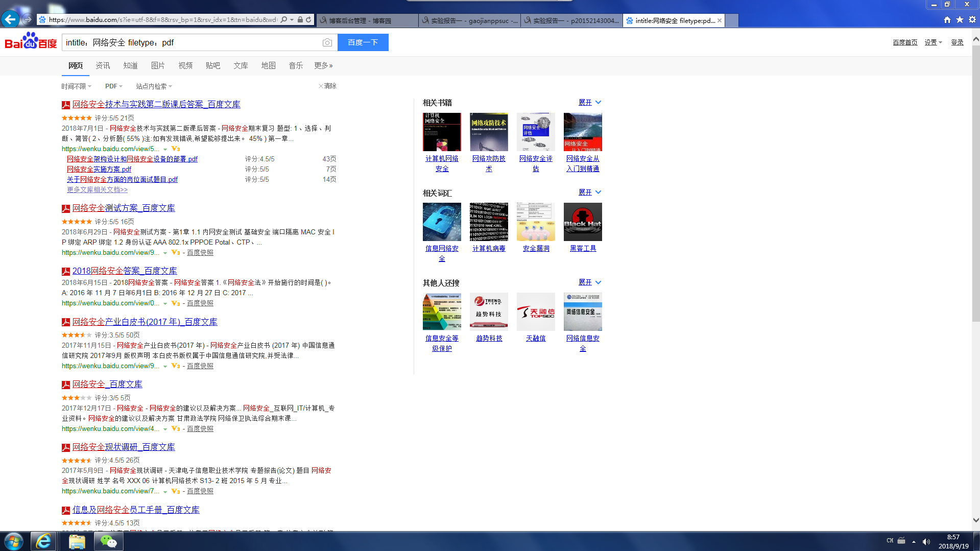
Task: Close the intitle:网络安全 filetype:pdf tab
Action: 720,20
